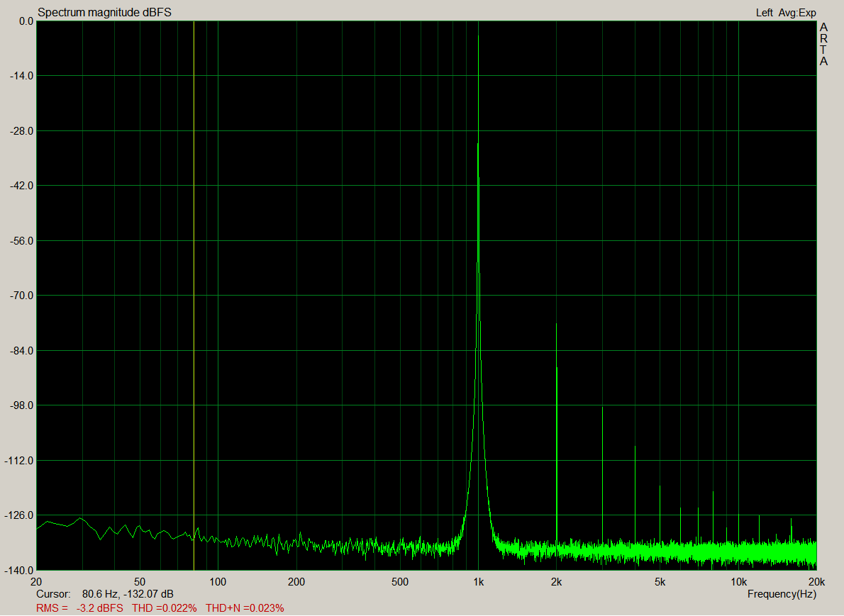The height and width of the screenshot is (616, 844).
Task: Click the yellow cursor line marker
Action: (194, 296)
